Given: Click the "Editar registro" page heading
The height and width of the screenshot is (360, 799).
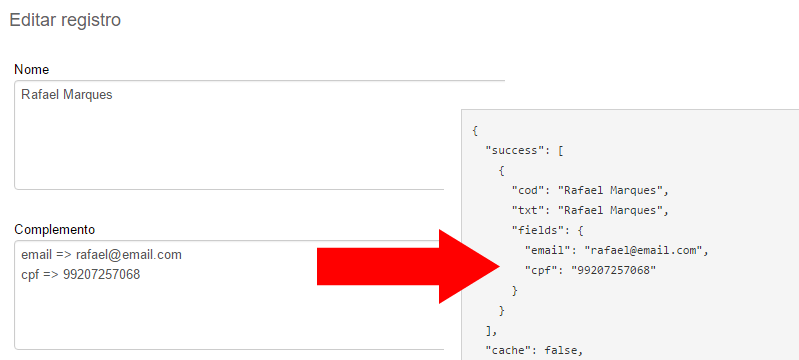Looking at the screenshot, I should click(65, 20).
